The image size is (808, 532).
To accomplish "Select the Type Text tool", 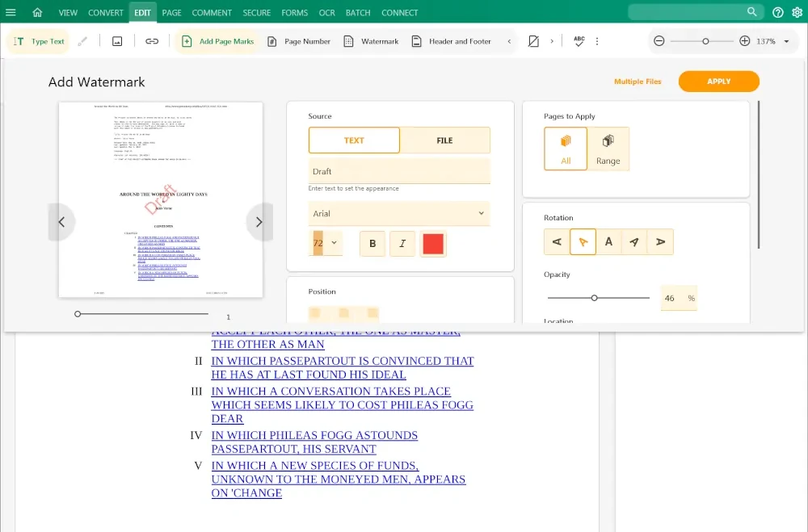I will click(39, 41).
